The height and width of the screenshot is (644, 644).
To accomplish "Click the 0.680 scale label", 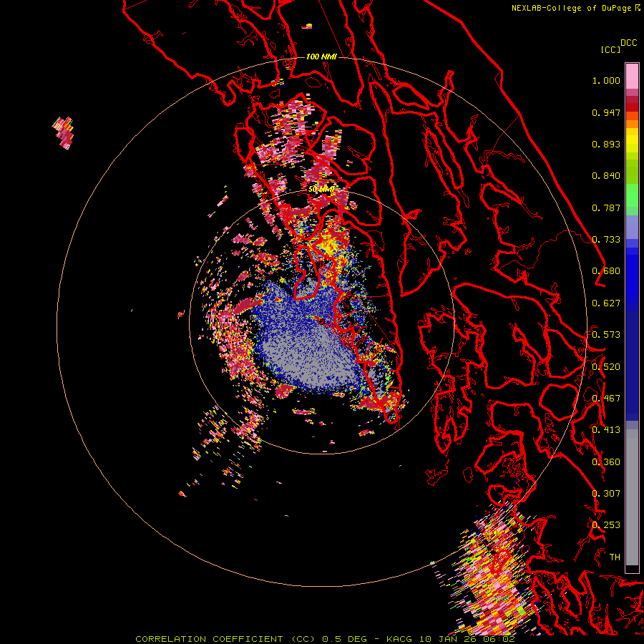I will [x=606, y=271].
